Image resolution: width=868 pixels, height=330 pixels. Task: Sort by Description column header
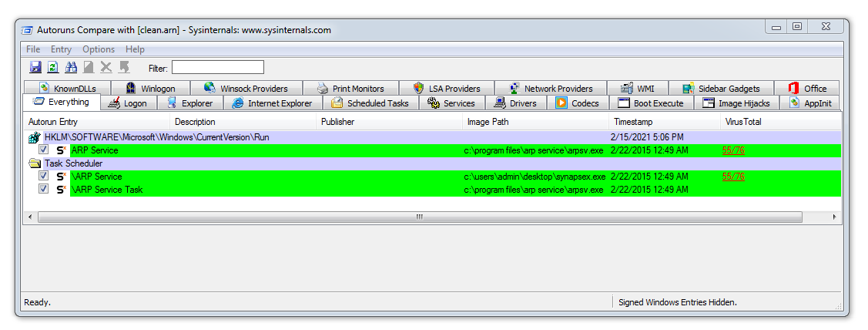243,122
